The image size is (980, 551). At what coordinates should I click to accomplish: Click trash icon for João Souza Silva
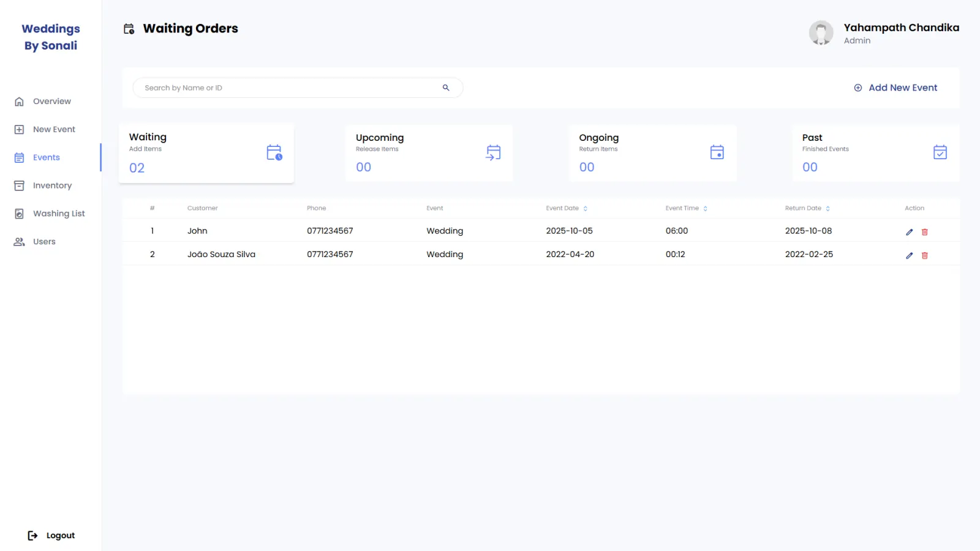[x=925, y=255]
